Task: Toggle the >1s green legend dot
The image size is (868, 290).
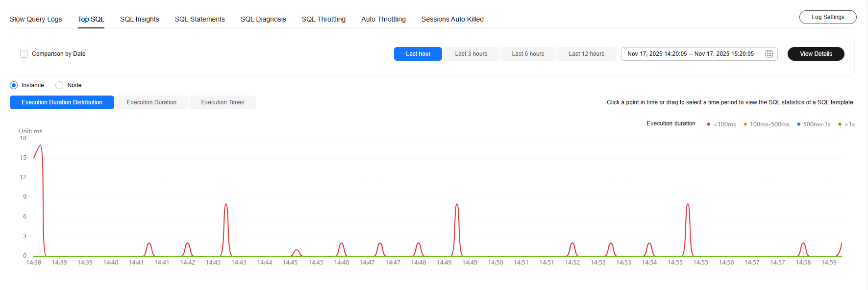Action: 840,124
